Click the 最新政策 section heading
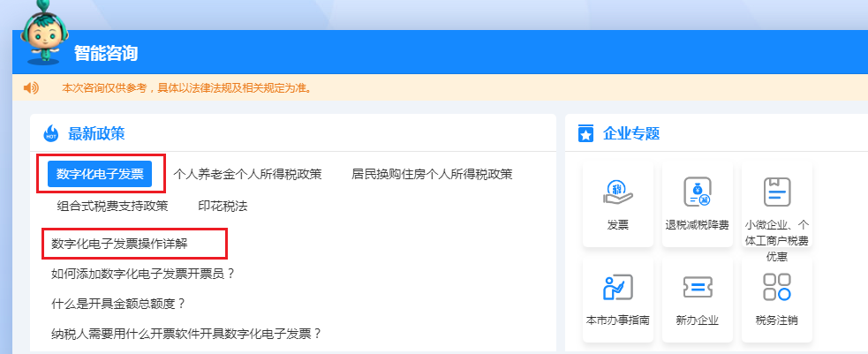The height and width of the screenshot is (354, 868). pyautogui.click(x=96, y=133)
